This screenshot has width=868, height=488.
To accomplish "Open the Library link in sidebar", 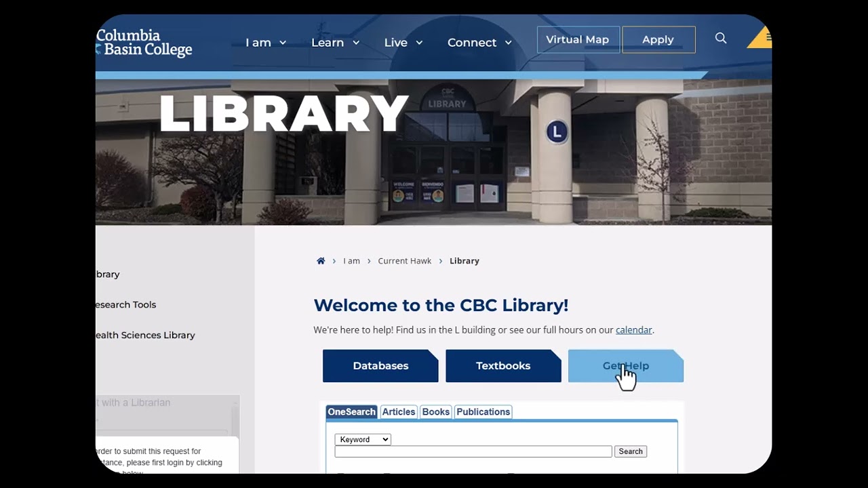I will pos(108,274).
